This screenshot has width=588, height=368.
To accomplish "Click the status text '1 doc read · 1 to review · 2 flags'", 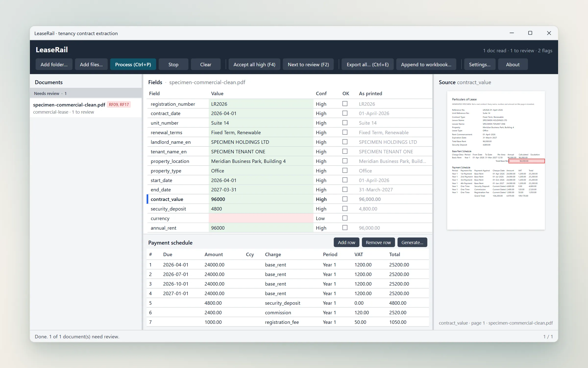I will pyautogui.click(x=517, y=51).
